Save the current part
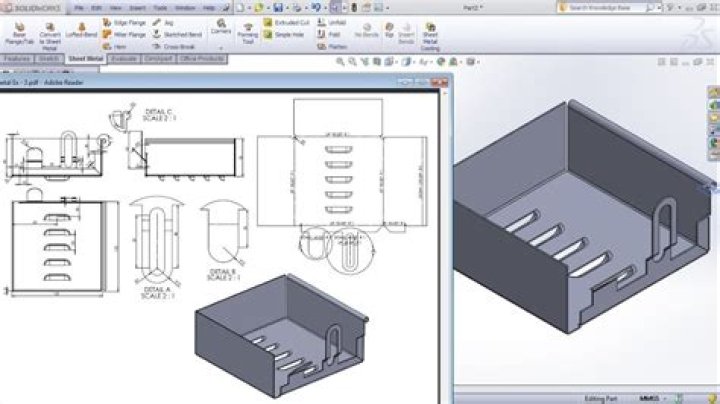 point(278,7)
